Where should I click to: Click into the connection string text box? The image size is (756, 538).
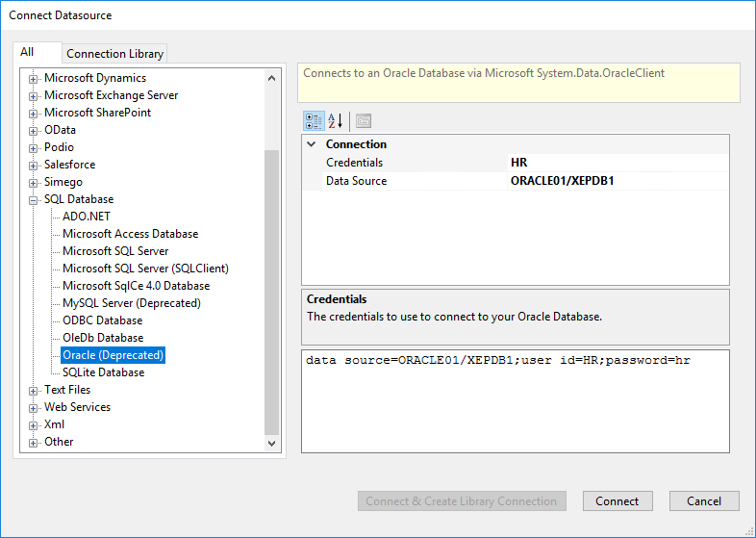click(515, 401)
